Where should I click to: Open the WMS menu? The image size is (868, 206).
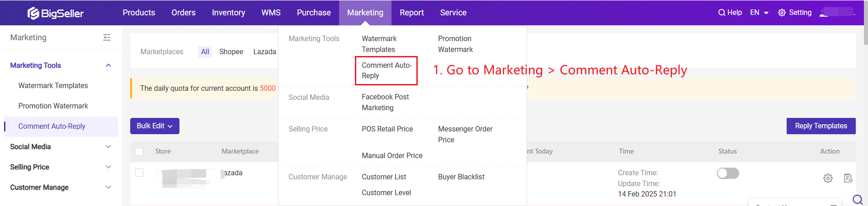271,13
